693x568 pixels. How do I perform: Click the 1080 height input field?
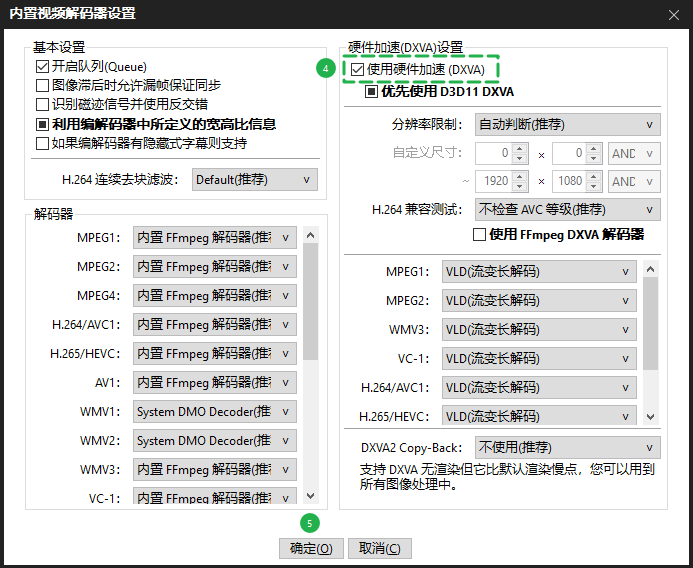(570, 182)
